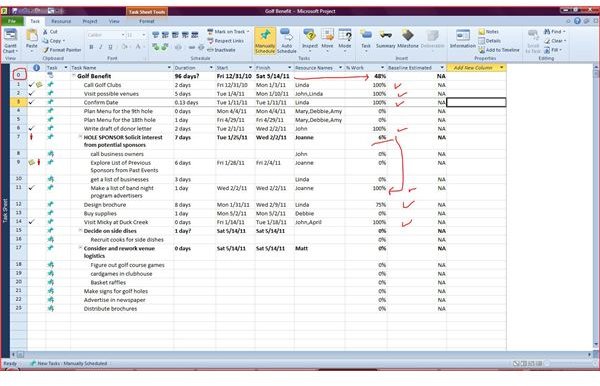The height and width of the screenshot is (386, 600).
Task: Collapse the HOLE SPONSOR summary task
Action: pos(80,137)
